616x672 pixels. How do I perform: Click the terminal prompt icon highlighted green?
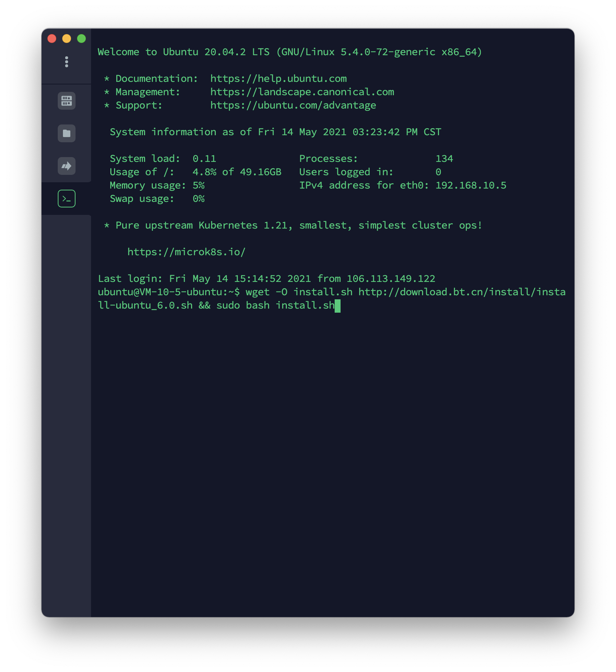click(x=66, y=198)
